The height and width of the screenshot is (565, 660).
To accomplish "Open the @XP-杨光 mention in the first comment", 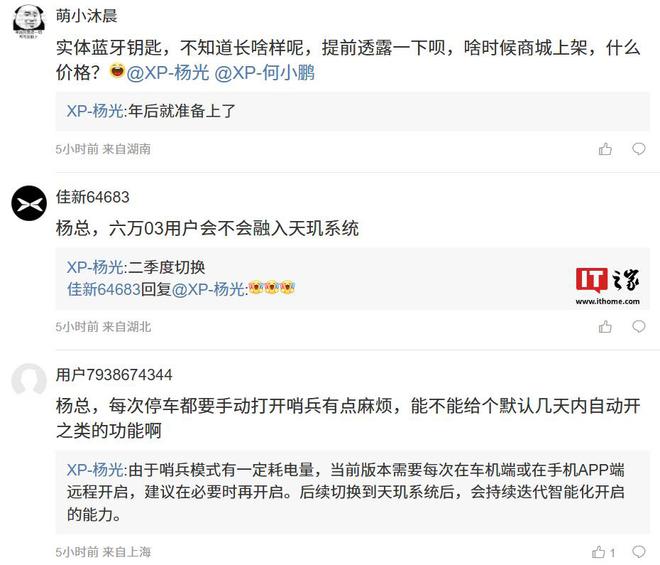I will click(x=168, y=73).
